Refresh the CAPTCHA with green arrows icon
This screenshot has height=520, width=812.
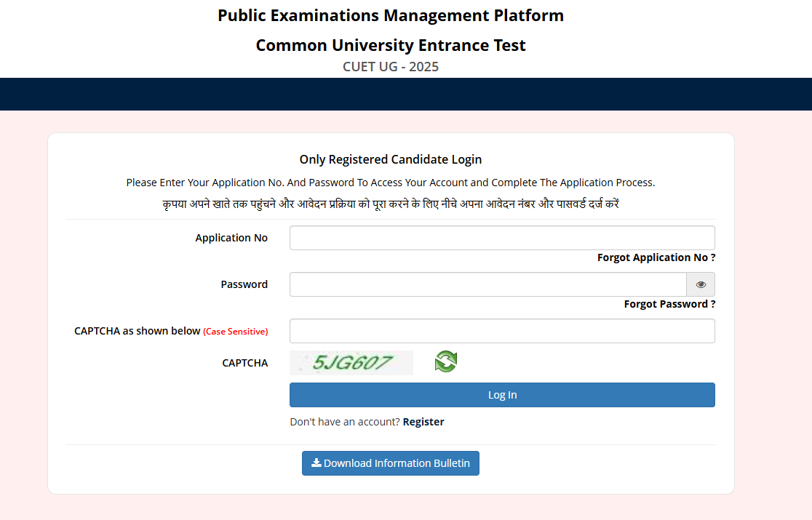point(445,361)
